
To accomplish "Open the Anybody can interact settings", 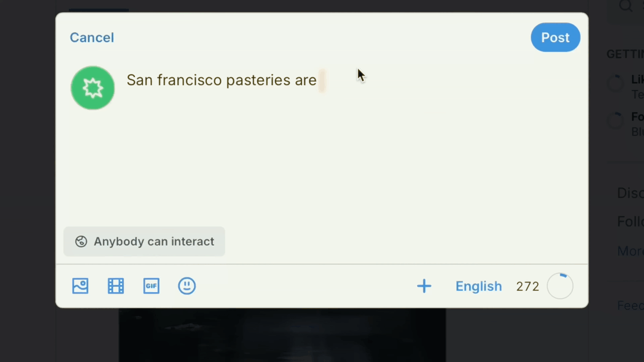I will coord(144,241).
